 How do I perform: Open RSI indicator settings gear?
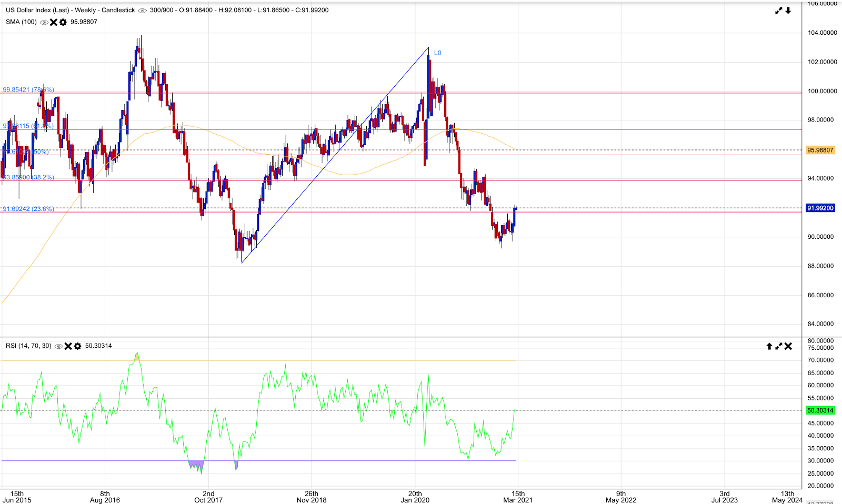pos(78,346)
